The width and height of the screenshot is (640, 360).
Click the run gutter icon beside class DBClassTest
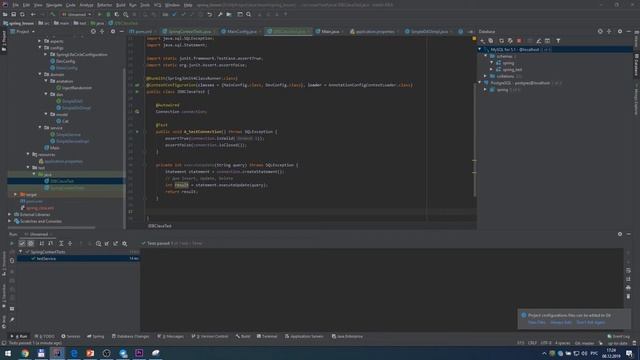click(x=137, y=92)
